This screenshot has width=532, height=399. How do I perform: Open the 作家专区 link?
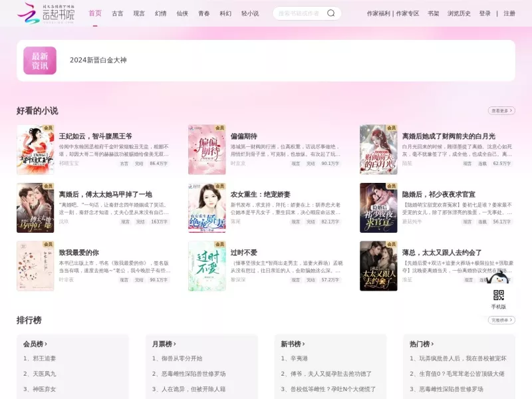click(408, 13)
